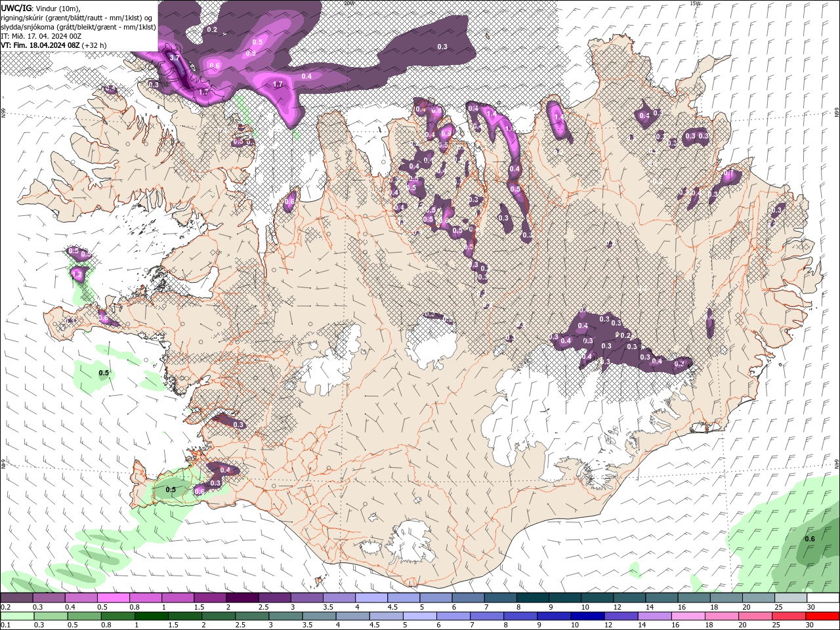Click the '0.8' snowfall value on the map

pyautogui.click(x=436, y=110)
